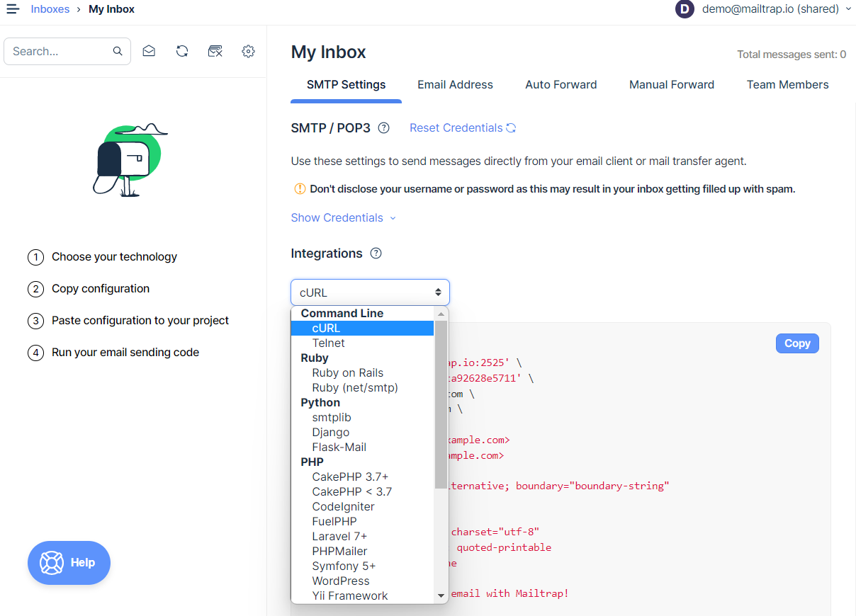Click 'Choose your technology' step text
Screen dimensions: 856x616
click(x=115, y=257)
